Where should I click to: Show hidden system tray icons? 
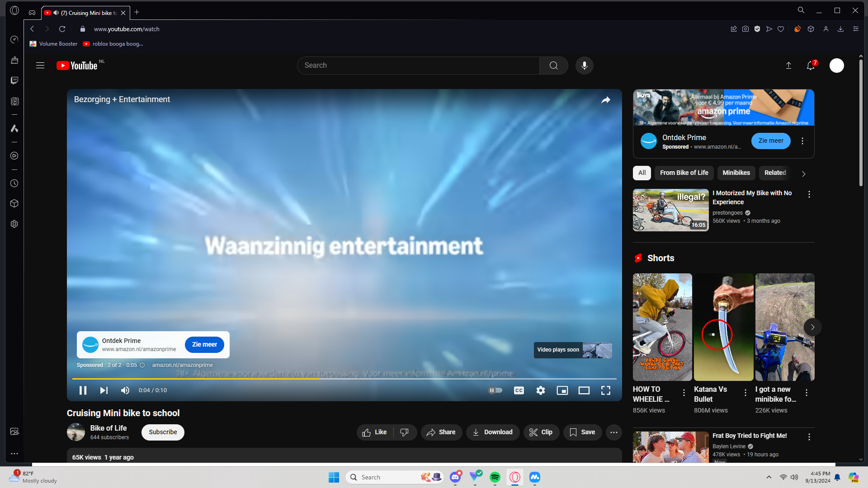coord(769,477)
